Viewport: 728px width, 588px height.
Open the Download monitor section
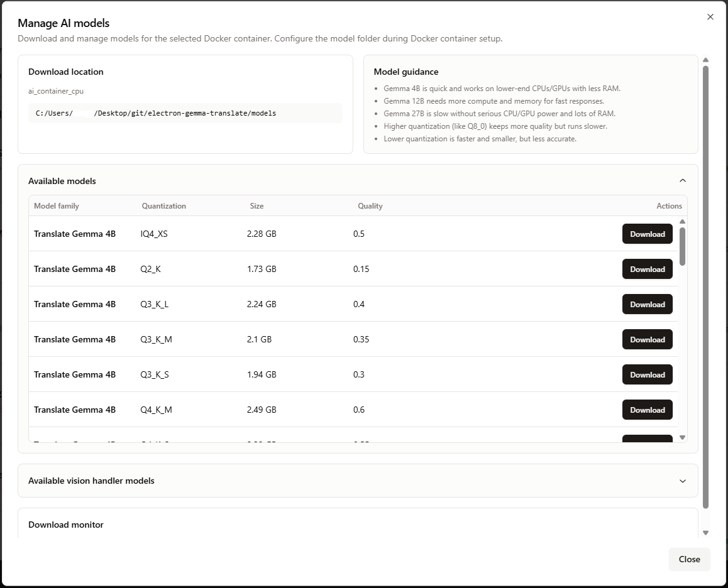pyautogui.click(x=65, y=525)
